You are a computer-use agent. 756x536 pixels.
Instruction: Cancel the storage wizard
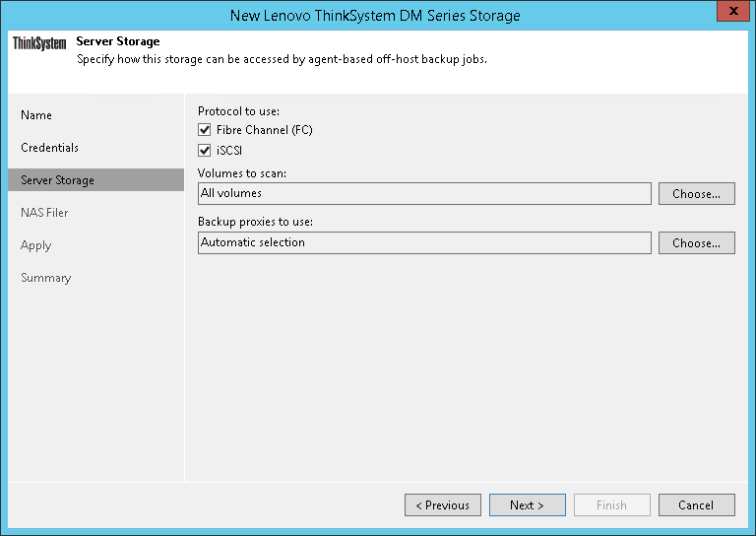pyautogui.click(x=697, y=505)
